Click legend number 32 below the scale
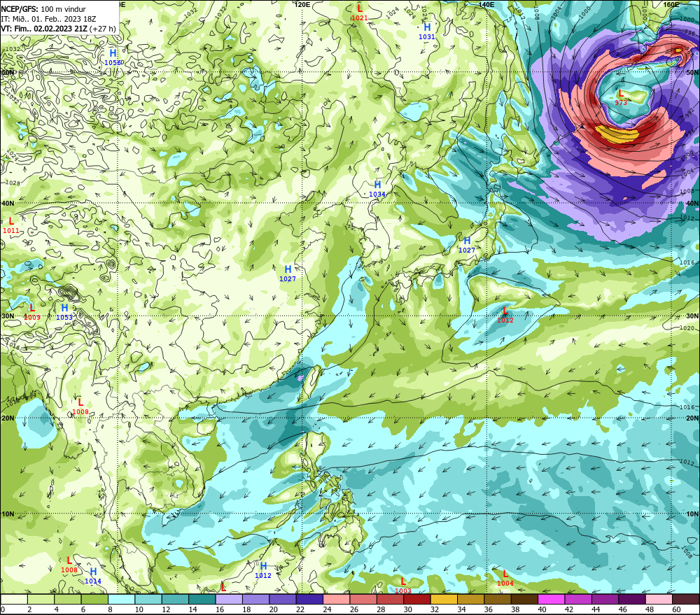This screenshot has width=700, height=615. click(435, 609)
